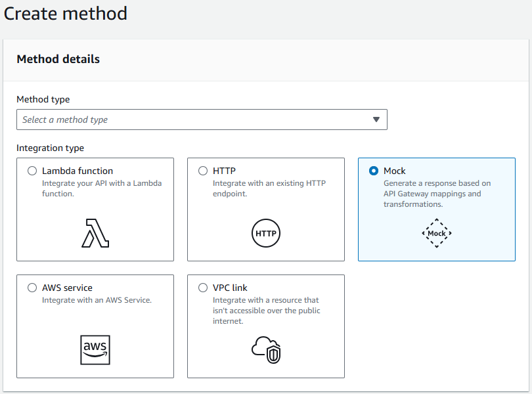Click the 'VPC link' card title

pyautogui.click(x=230, y=288)
